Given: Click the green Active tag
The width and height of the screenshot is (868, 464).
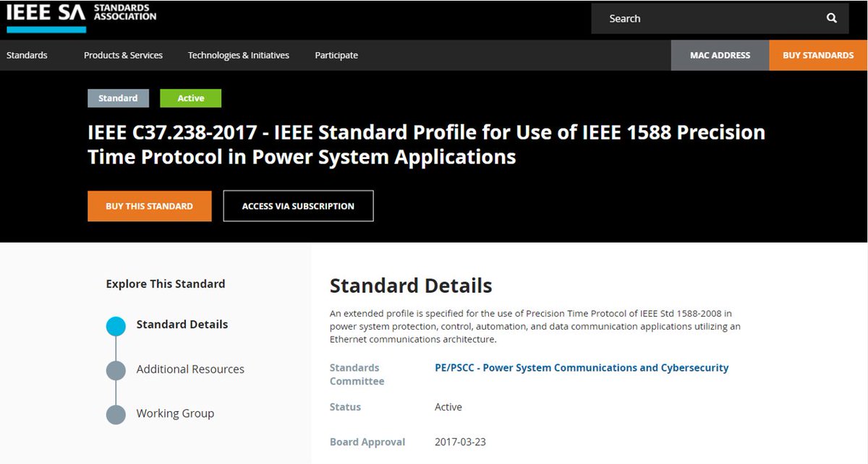Looking at the screenshot, I should (x=190, y=98).
